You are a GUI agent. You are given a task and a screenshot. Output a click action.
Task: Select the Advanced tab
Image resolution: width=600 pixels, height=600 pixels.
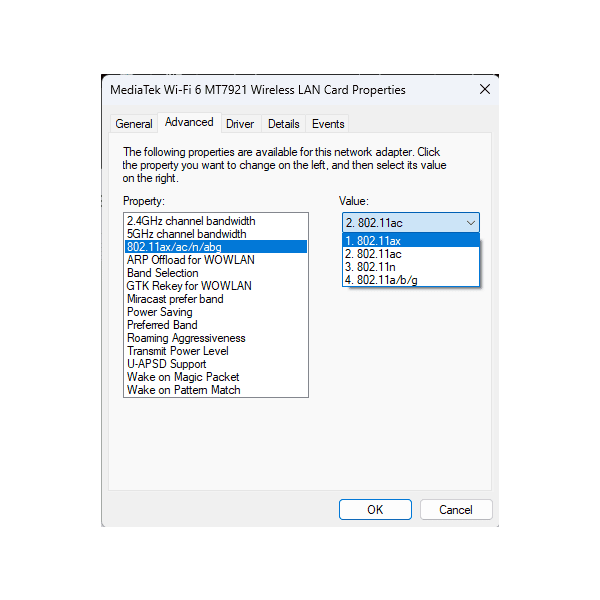click(x=189, y=122)
